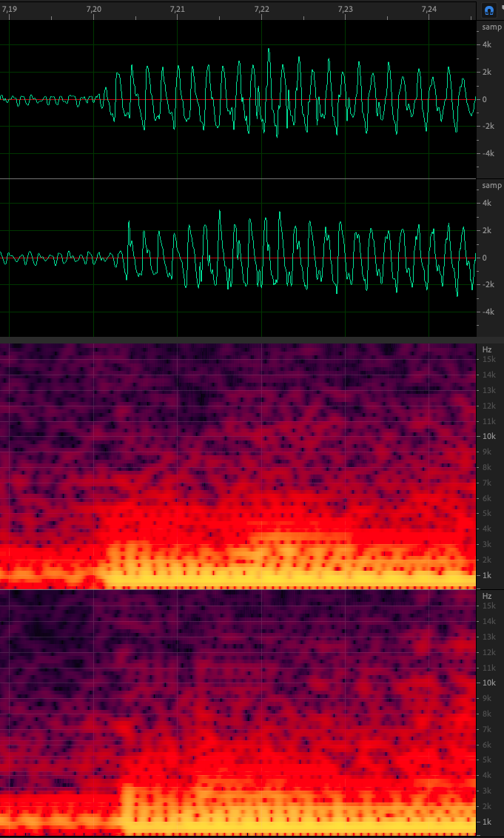Click the 4k mark on top amplitude scale
The width and height of the screenshot is (504, 838).
(488, 45)
